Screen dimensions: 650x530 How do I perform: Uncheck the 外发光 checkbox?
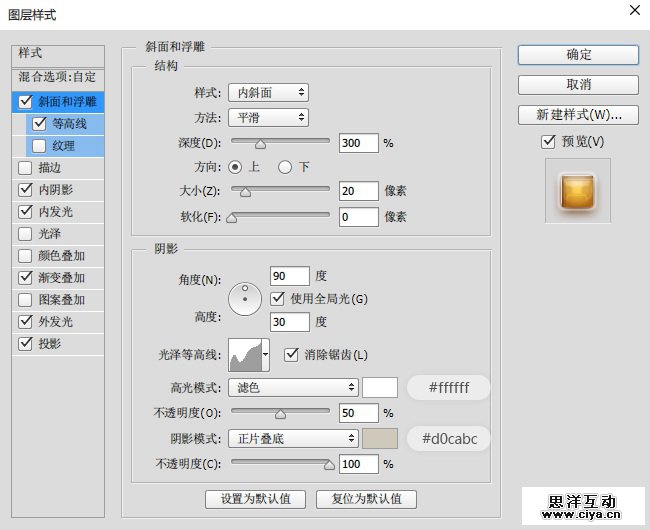[x=25, y=321]
